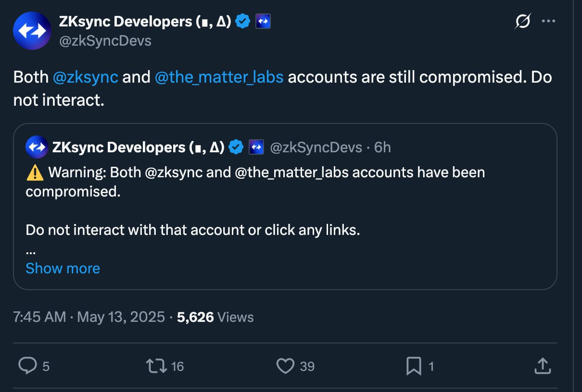Viewport: 582px width, 392px height.
Task: Repost the tweet via the retweet icon
Action: click(x=156, y=366)
